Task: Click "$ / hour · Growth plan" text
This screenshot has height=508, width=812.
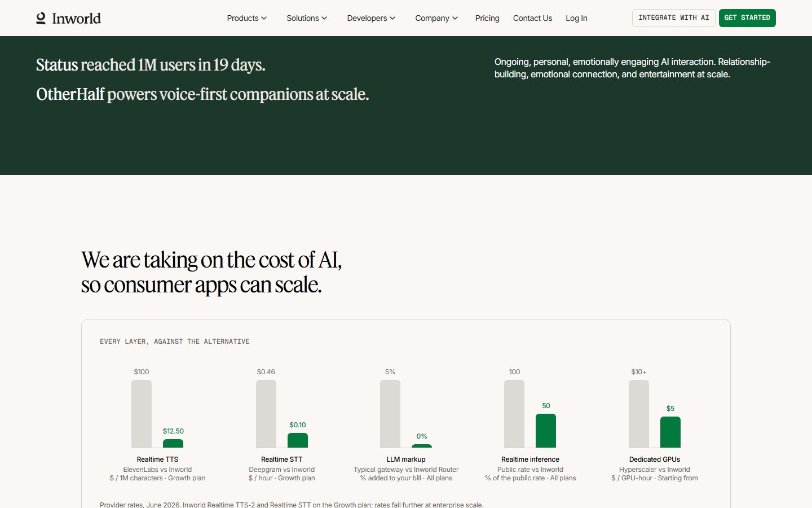Action: [x=282, y=478]
